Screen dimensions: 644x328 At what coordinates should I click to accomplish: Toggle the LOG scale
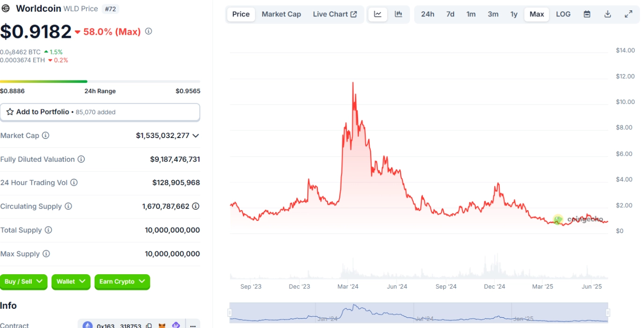pos(563,14)
